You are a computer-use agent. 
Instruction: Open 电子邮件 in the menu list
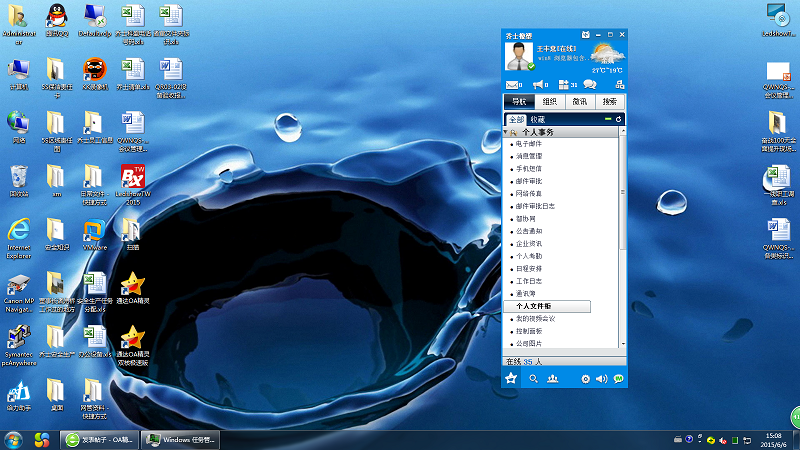point(528,145)
